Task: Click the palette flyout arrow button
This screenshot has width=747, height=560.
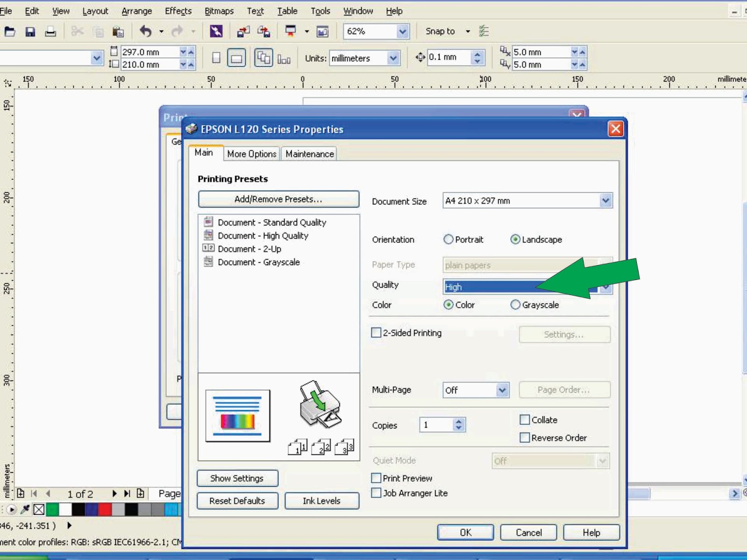Action: point(12,510)
